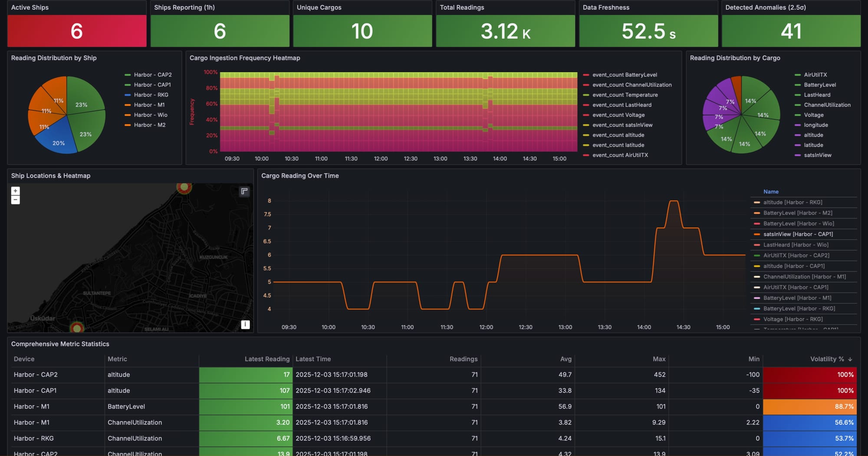
Task: Open the map measure tool icon
Action: (x=244, y=192)
